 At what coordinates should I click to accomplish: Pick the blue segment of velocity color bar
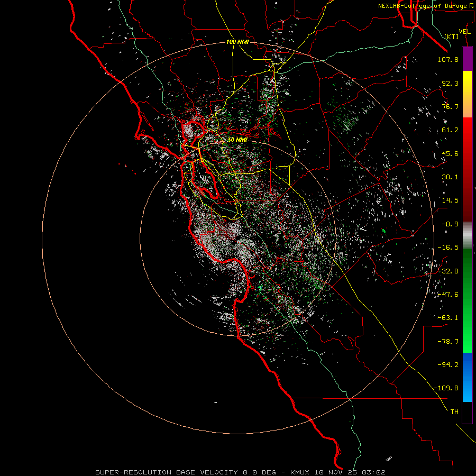point(467,377)
